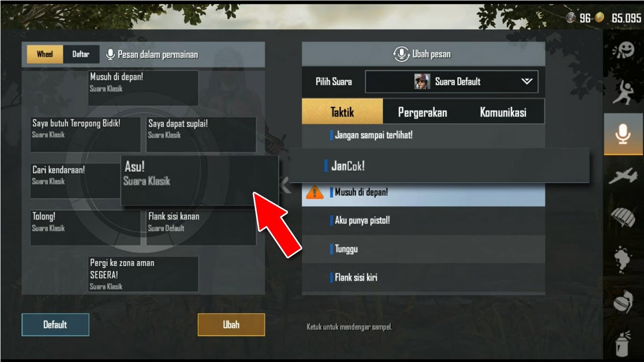Expand the Pilih Suara dropdown arrow
This screenshot has width=644, height=362.
[527, 81]
